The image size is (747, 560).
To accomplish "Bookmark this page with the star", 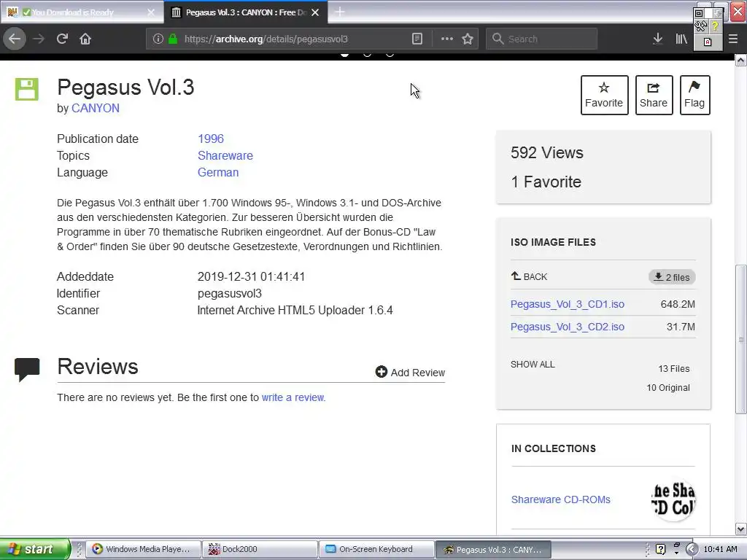I will point(468,39).
